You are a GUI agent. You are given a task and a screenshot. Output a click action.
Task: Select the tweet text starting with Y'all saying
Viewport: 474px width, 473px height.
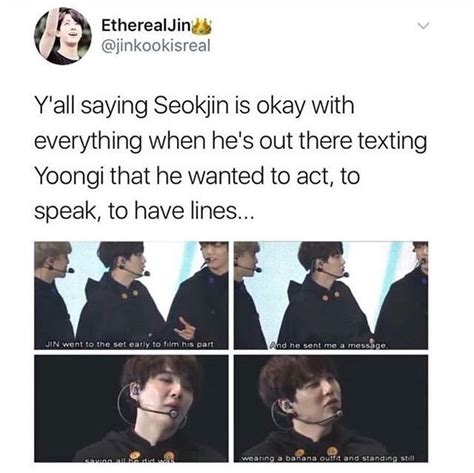click(230, 158)
